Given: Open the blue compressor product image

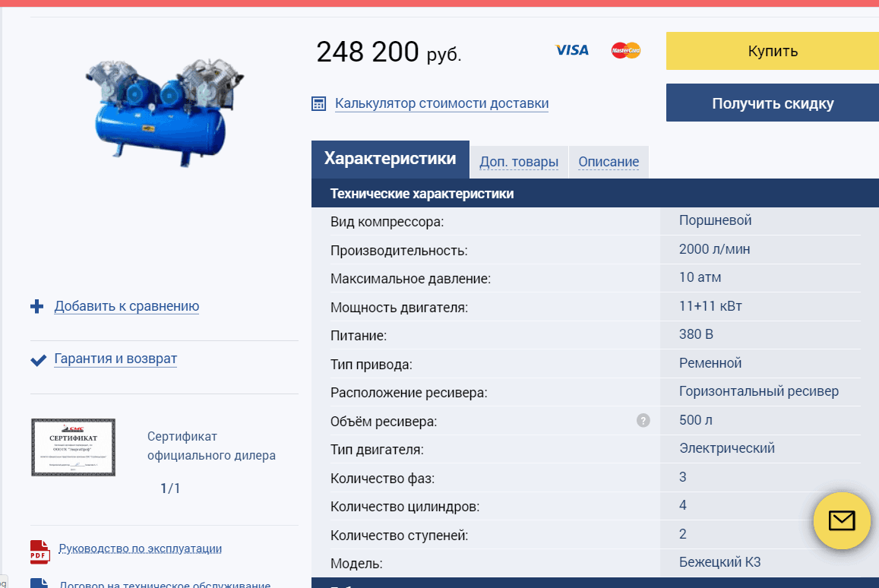Looking at the screenshot, I should coord(164,112).
